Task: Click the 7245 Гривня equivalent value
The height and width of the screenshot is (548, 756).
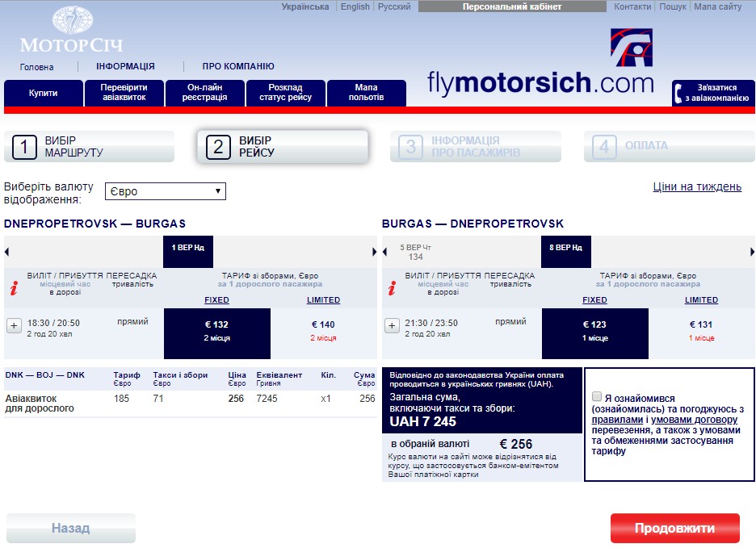Action: click(267, 399)
